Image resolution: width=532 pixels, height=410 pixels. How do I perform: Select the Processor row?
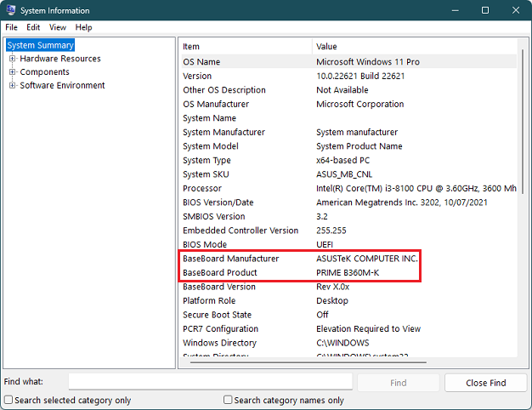click(x=349, y=188)
